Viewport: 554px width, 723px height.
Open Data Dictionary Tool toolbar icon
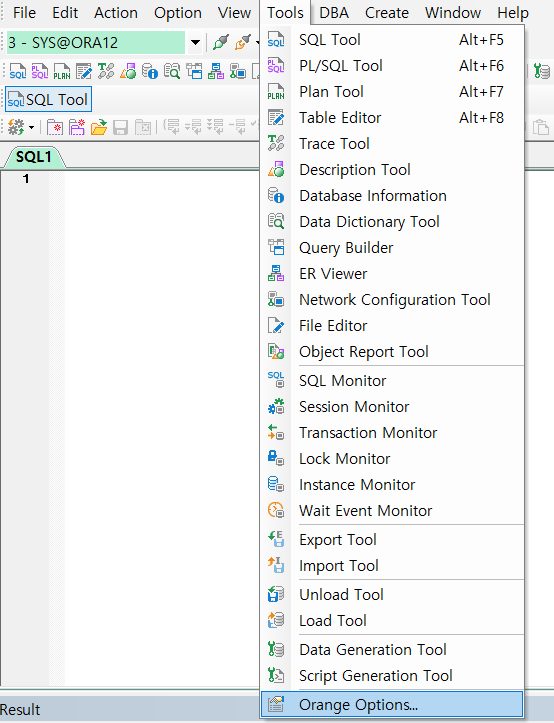point(172,71)
